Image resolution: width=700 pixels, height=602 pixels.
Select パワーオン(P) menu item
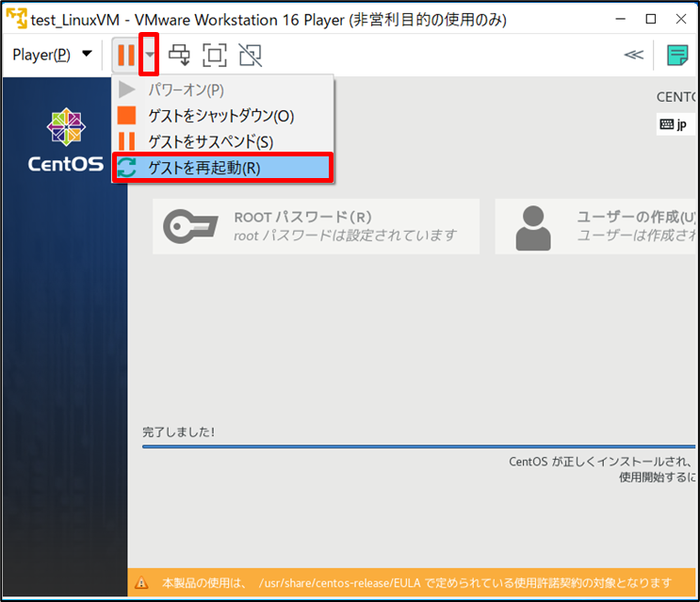point(222,89)
